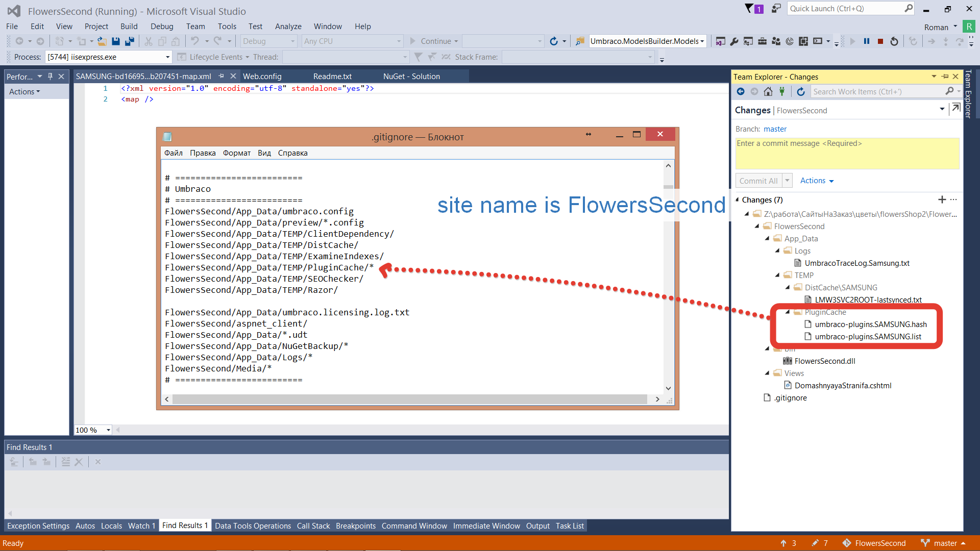Screen dimensions: 980x551
Task: Open the Toolbox briefcase icon
Action: pos(762,41)
